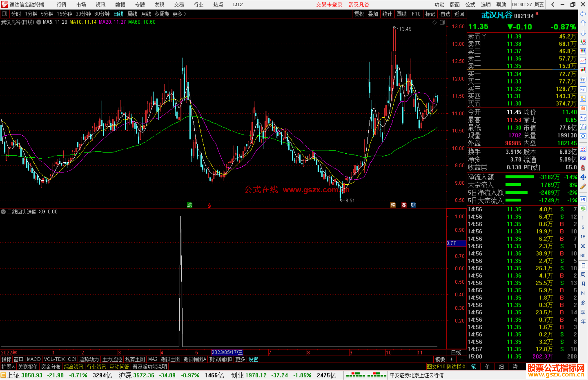Toggle the 三线回头选股 indicator circle button
Image resolution: width=588 pixels, height=380 pixels.
(3, 212)
